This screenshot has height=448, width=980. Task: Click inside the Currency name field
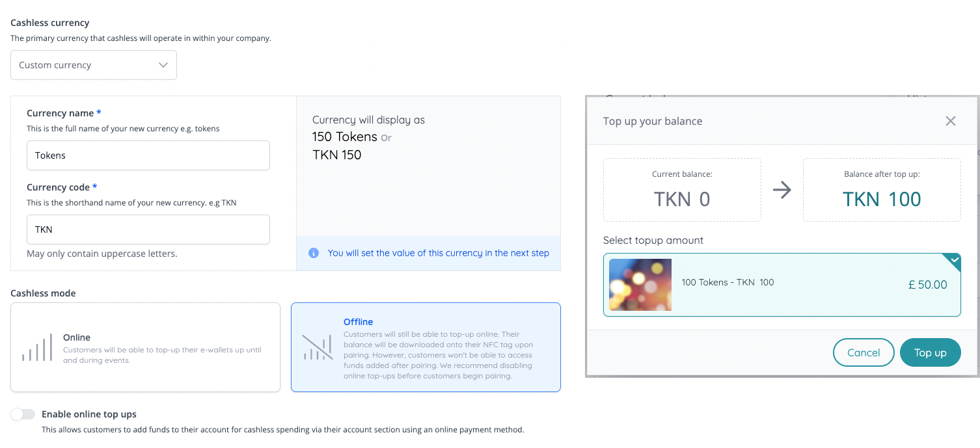point(148,155)
